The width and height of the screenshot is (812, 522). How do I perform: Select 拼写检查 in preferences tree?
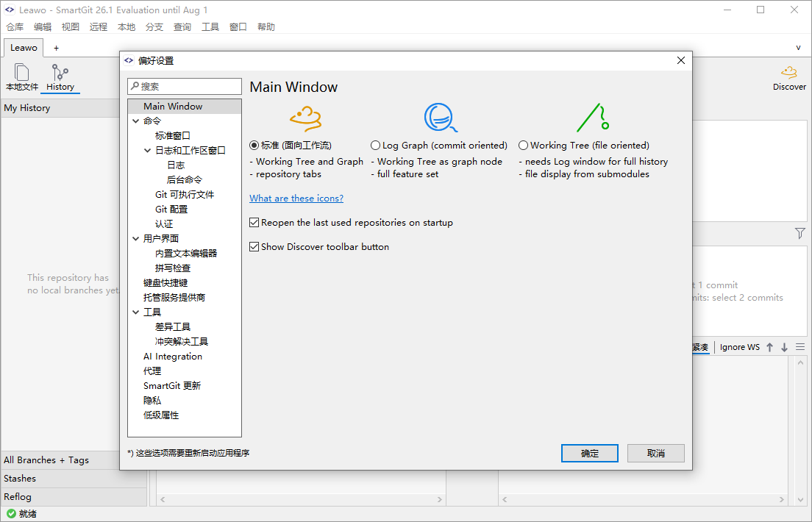(x=173, y=268)
